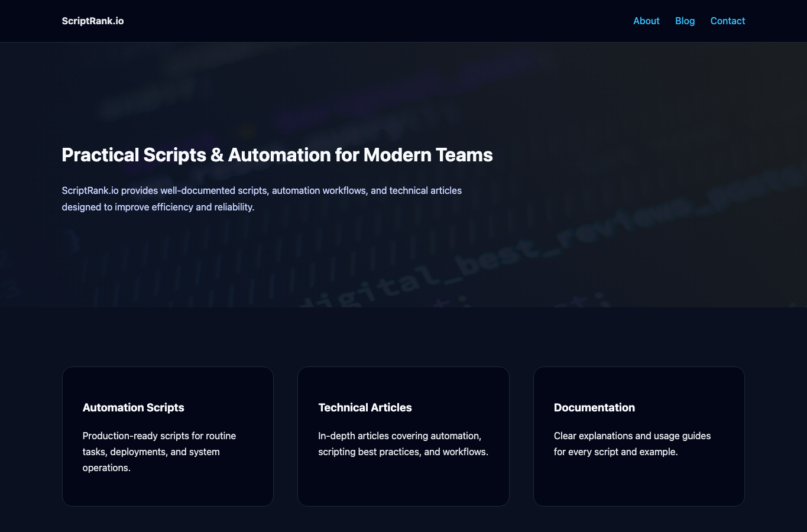Go to the Blog link
The height and width of the screenshot is (532, 807).
click(x=685, y=21)
